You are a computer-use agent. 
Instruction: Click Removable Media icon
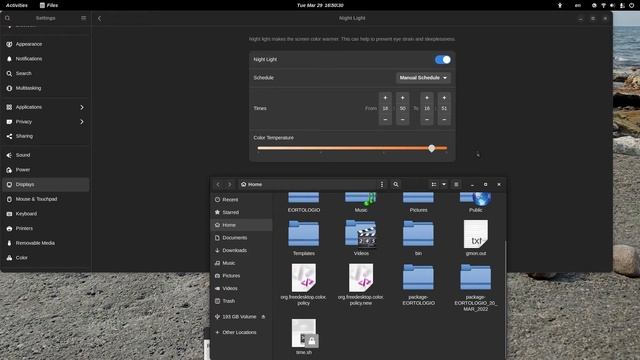(9, 243)
